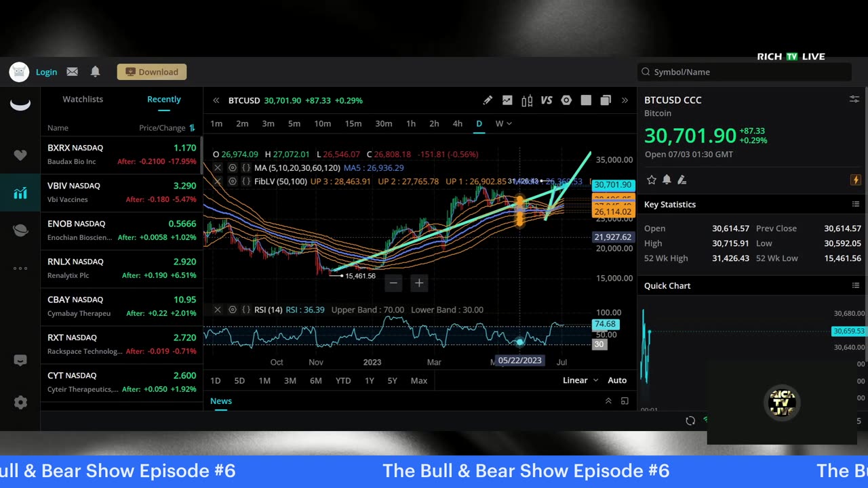Set chart range to 6M
The height and width of the screenshot is (488, 868).
(x=316, y=380)
